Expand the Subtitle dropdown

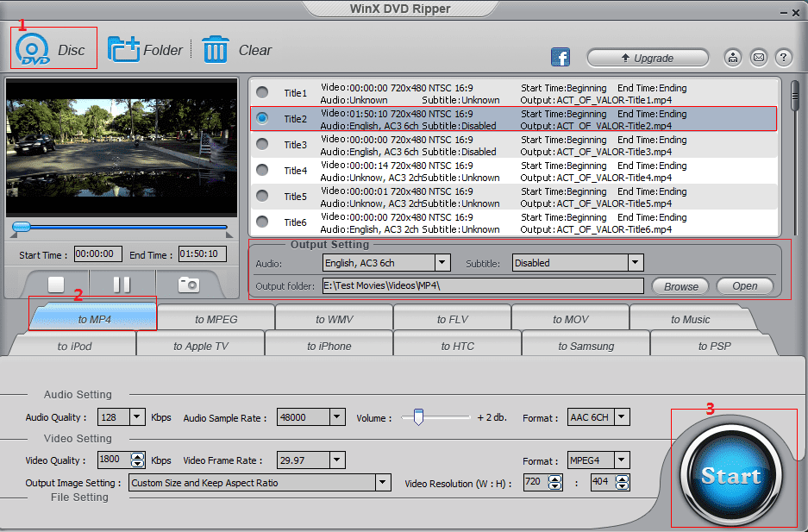click(636, 263)
